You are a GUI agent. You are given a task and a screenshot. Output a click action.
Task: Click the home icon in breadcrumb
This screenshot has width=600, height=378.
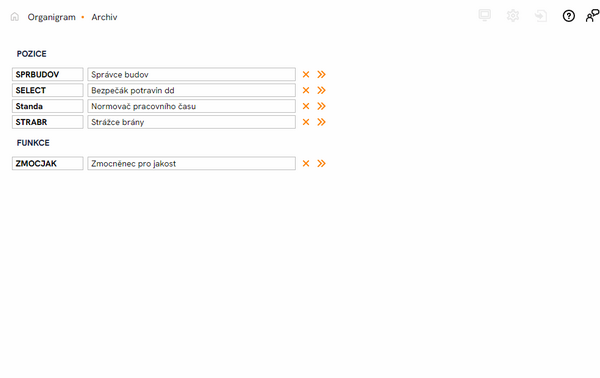[15, 16]
